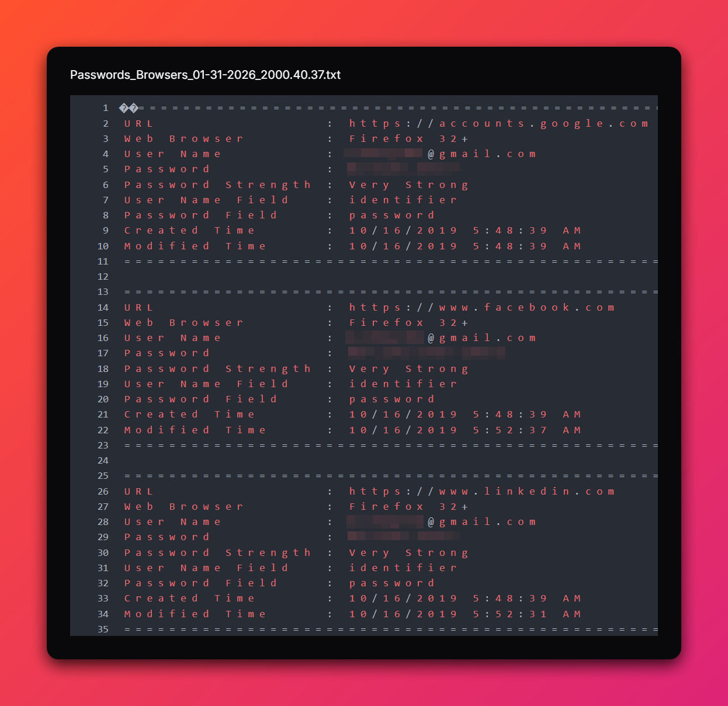Open the https://www.facebook.com link

click(x=482, y=307)
